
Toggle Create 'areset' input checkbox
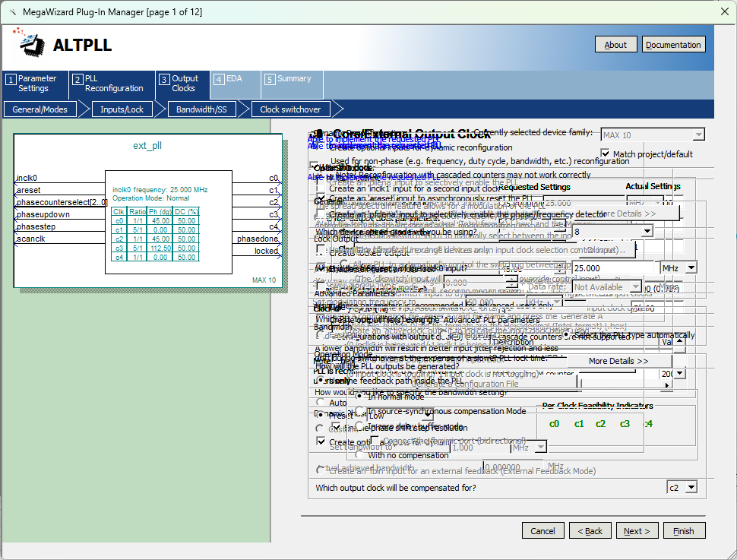[321, 198]
